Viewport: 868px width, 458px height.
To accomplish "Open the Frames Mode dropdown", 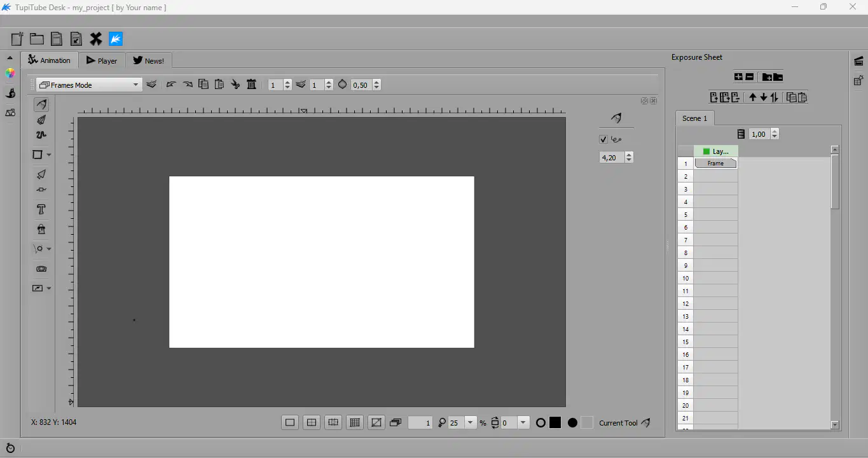I will [89, 85].
